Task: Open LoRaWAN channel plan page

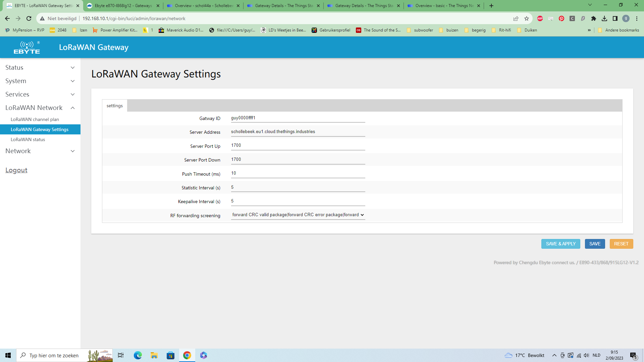Action: (x=35, y=119)
